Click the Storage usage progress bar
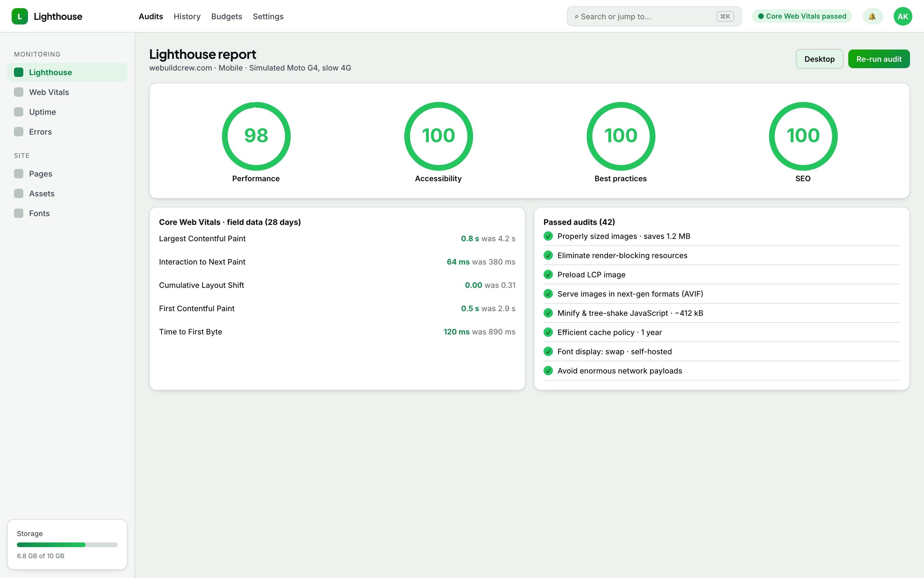The width and height of the screenshot is (924, 578). click(x=67, y=545)
